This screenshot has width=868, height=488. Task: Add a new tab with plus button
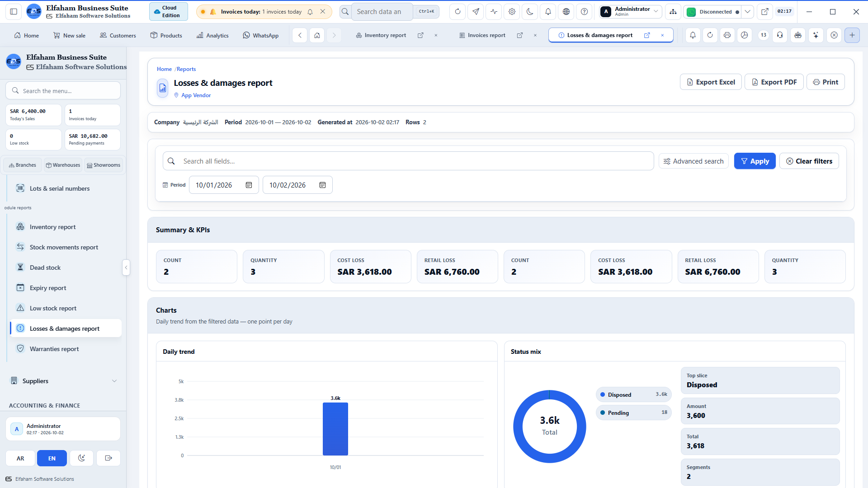tap(852, 35)
